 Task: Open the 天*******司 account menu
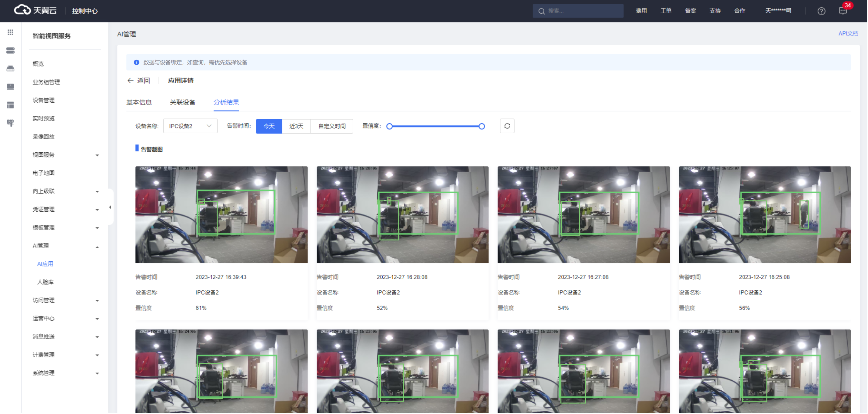click(778, 11)
